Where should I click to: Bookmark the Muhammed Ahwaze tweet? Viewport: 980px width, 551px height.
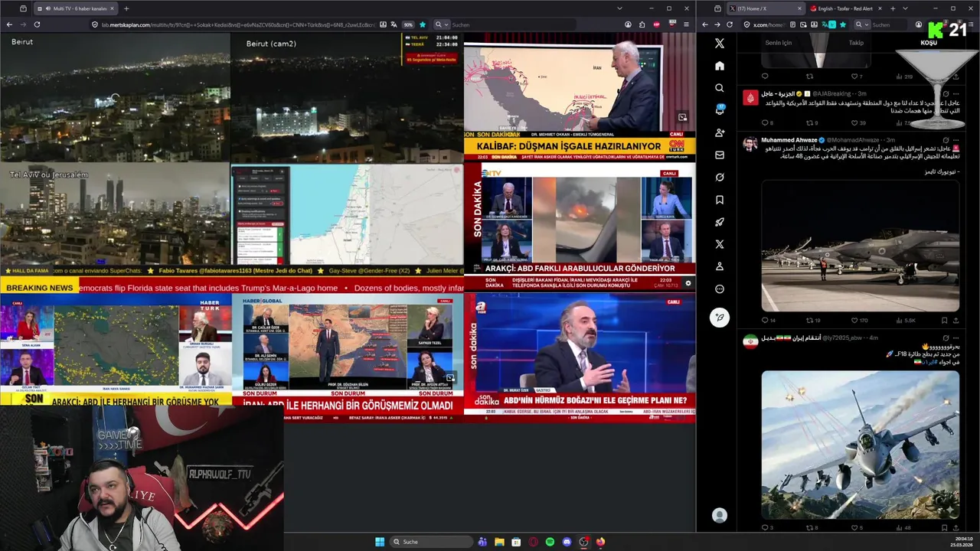click(944, 321)
